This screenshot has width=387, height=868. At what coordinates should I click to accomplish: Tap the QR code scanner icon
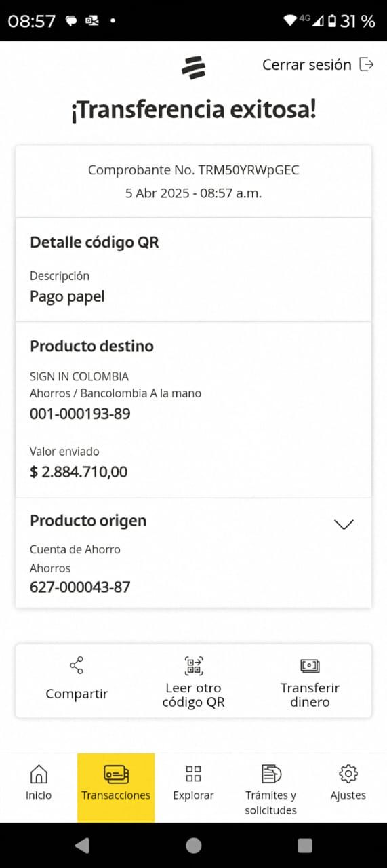[194, 666]
